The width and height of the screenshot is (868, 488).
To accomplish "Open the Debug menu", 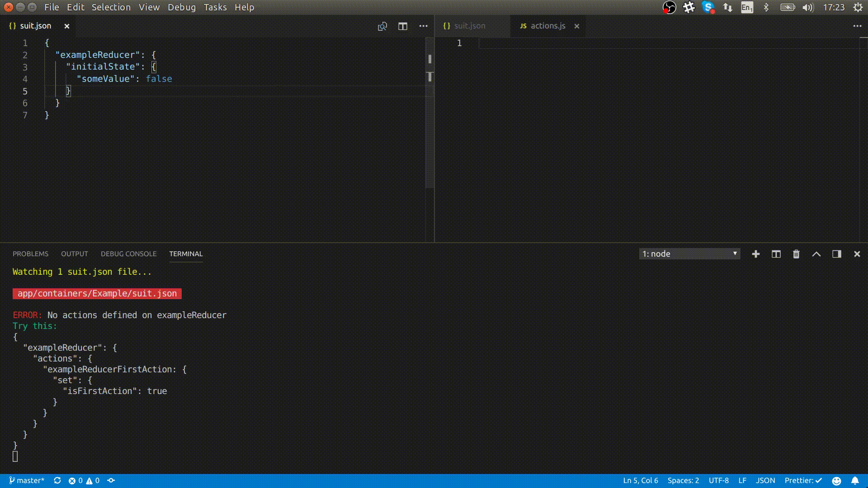I will (x=181, y=7).
